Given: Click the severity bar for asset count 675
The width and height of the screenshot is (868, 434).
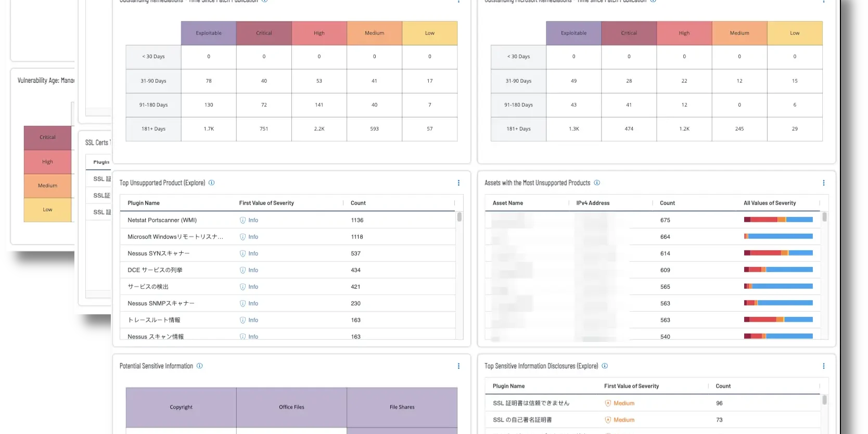Looking at the screenshot, I should [x=778, y=220].
